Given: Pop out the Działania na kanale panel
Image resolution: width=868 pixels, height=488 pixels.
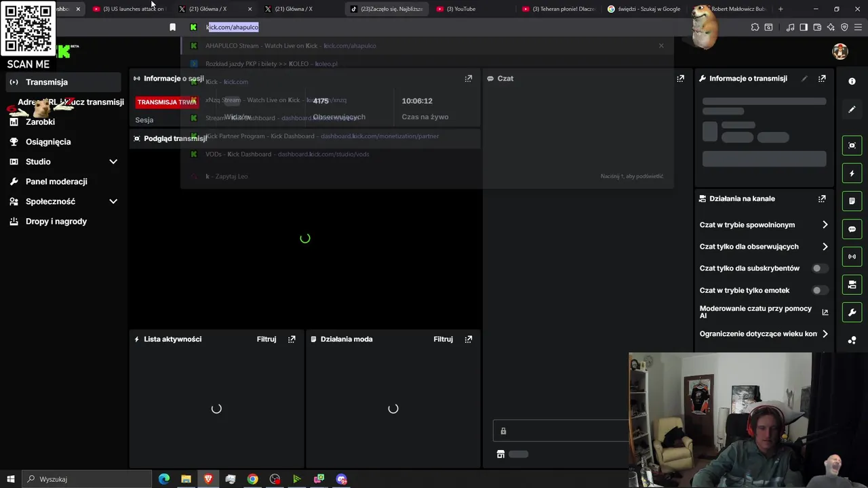Looking at the screenshot, I should (822, 199).
